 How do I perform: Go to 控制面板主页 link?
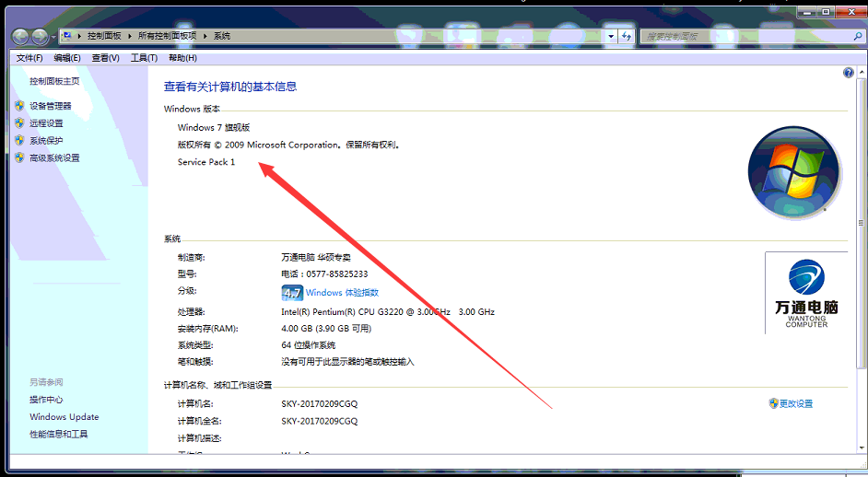coord(54,81)
